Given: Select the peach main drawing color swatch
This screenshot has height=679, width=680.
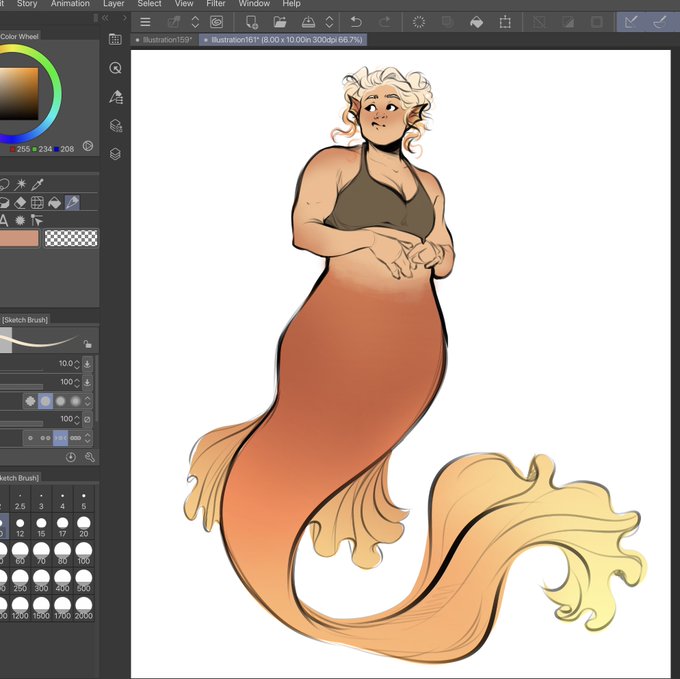Looking at the screenshot, I should point(19,238).
